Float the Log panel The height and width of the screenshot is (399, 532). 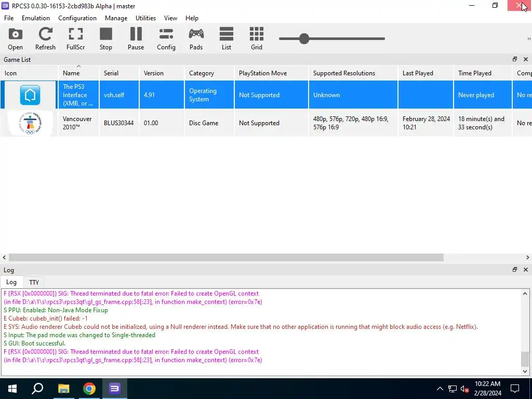click(x=515, y=270)
